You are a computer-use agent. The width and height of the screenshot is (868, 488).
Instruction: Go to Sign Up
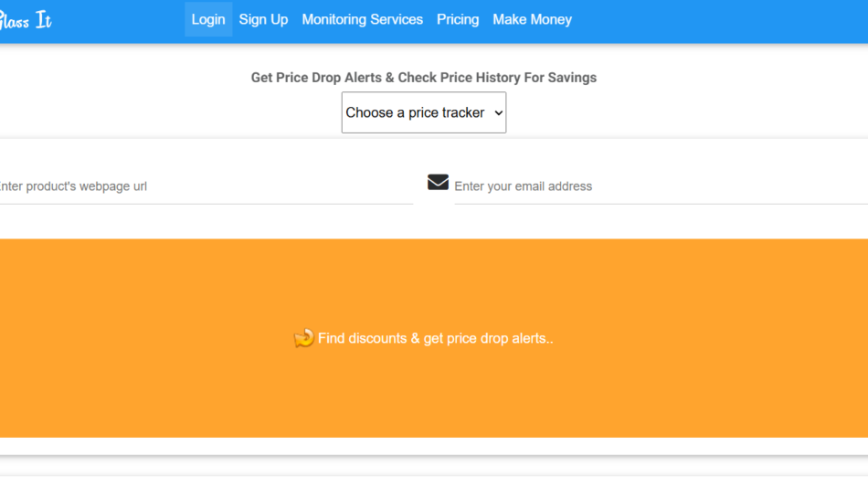263,19
